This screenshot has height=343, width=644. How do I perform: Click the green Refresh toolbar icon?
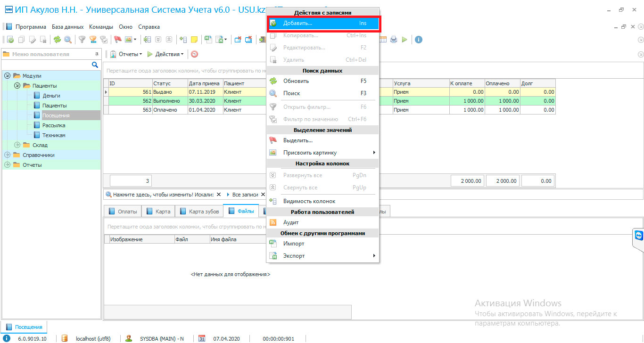pos(57,40)
